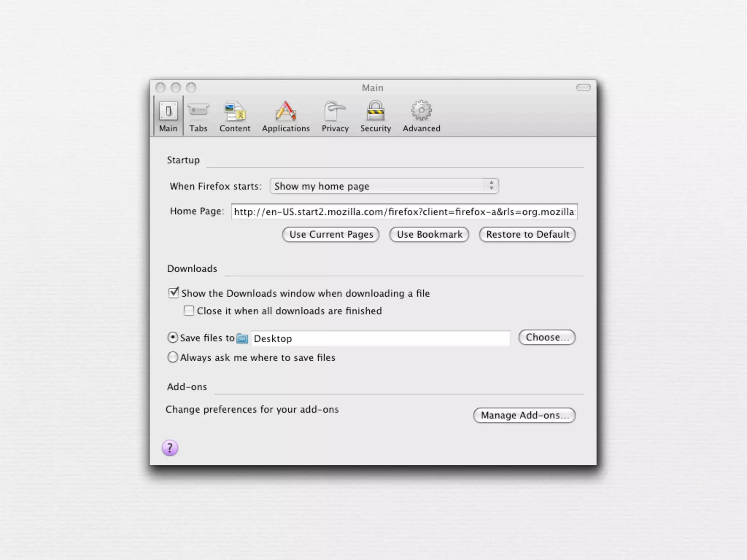Viewport: 747px width, 560px height.
Task: Click the toolbar toggle pill in titlebar
Action: pos(583,87)
